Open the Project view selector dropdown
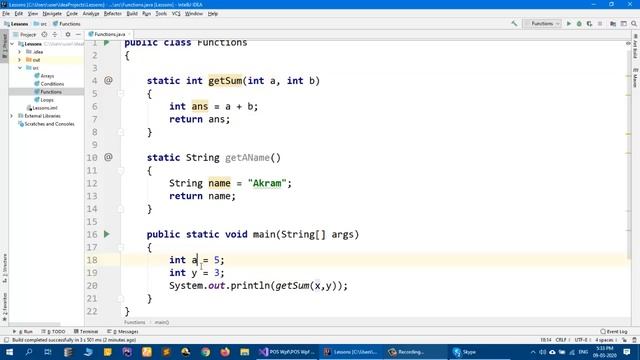 point(24,35)
